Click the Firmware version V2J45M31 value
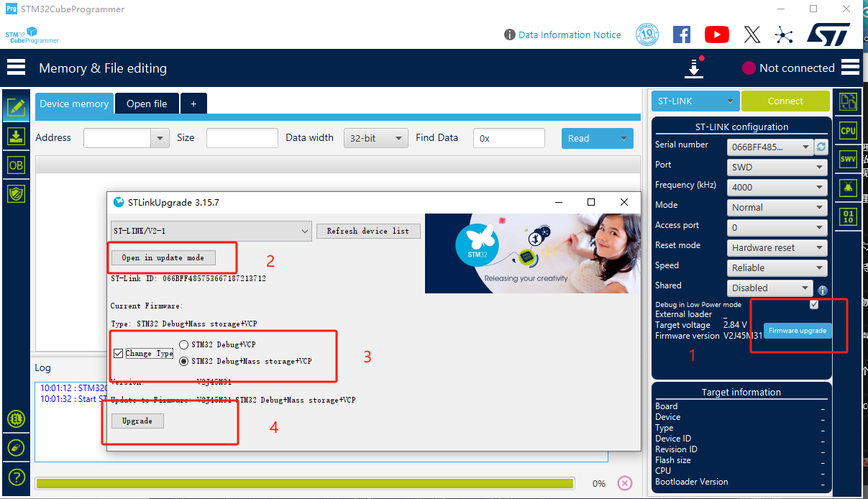This screenshot has height=499, width=868. [x=742, y=336]
